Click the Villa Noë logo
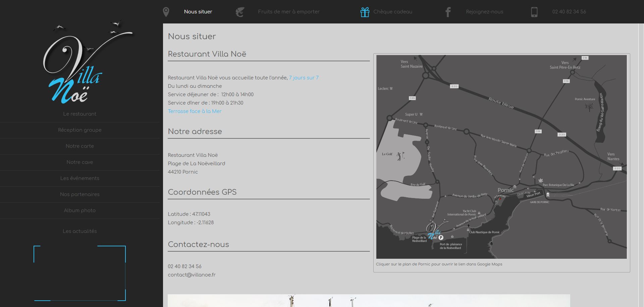 [x=88, y=62]
